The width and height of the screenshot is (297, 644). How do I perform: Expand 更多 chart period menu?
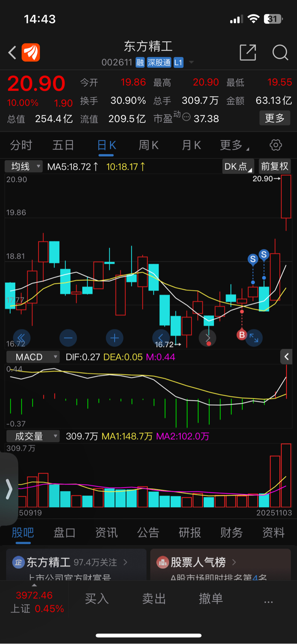(x=234, y=145)
